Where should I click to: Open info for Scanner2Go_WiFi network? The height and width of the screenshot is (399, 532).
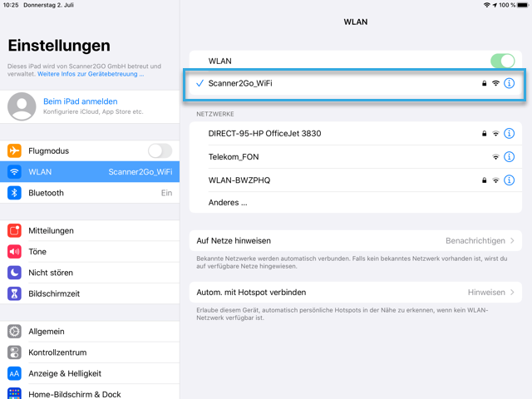point(509,83)
